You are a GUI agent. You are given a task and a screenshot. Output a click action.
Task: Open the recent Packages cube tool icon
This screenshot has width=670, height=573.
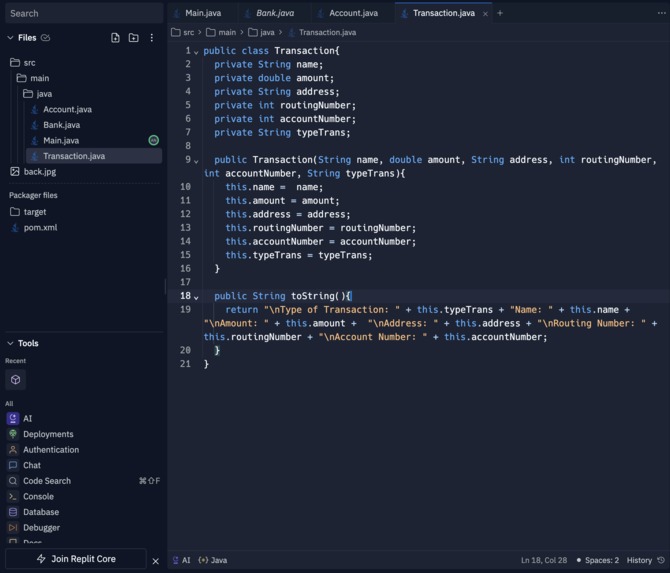[15, 380]
